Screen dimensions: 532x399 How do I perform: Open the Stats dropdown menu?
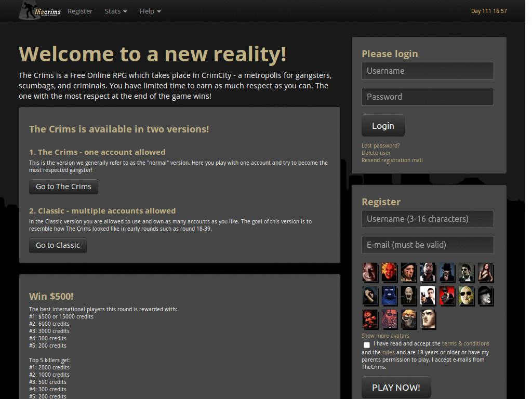coord(116,11)
